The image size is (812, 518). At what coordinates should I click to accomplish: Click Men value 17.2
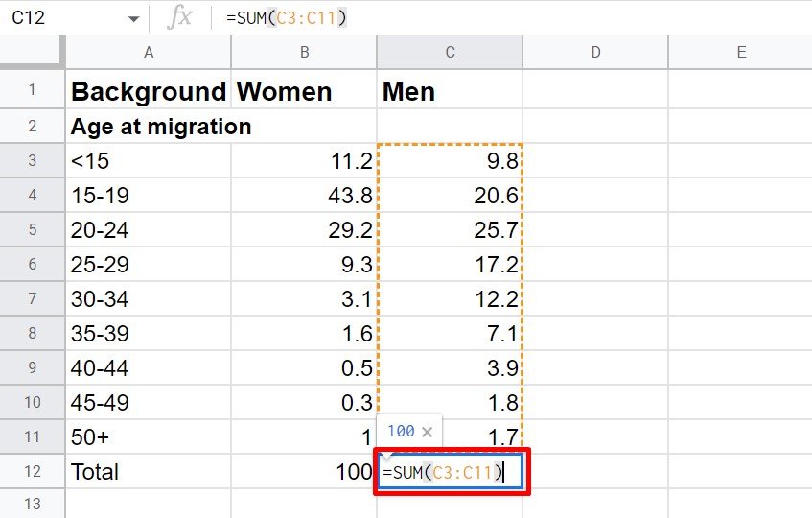pyautogui.click(x=450, y=264)
